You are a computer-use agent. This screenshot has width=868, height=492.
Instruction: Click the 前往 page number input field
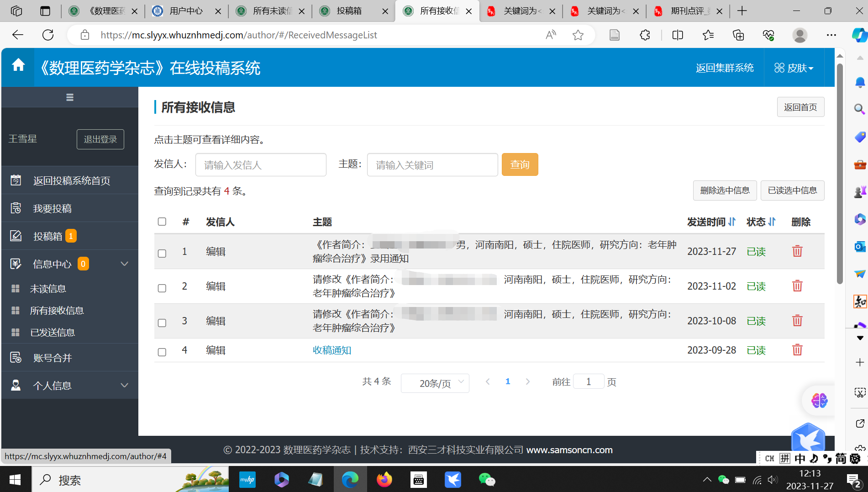[x=589, y=381]
